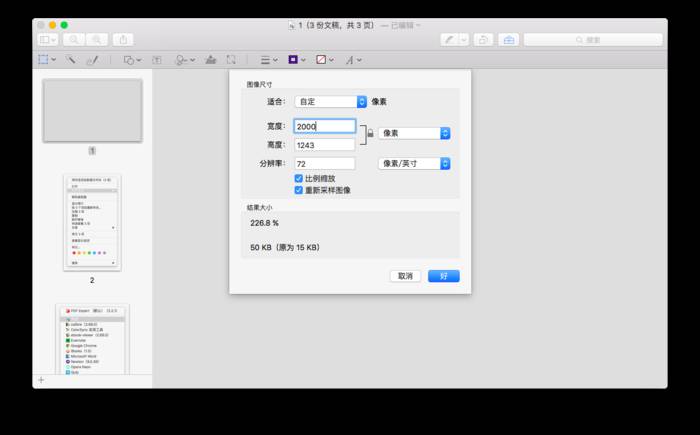Viewport: 700px width, 435px height.
Task: Expand the selection tool dropdown arrow
Action: 54,59
